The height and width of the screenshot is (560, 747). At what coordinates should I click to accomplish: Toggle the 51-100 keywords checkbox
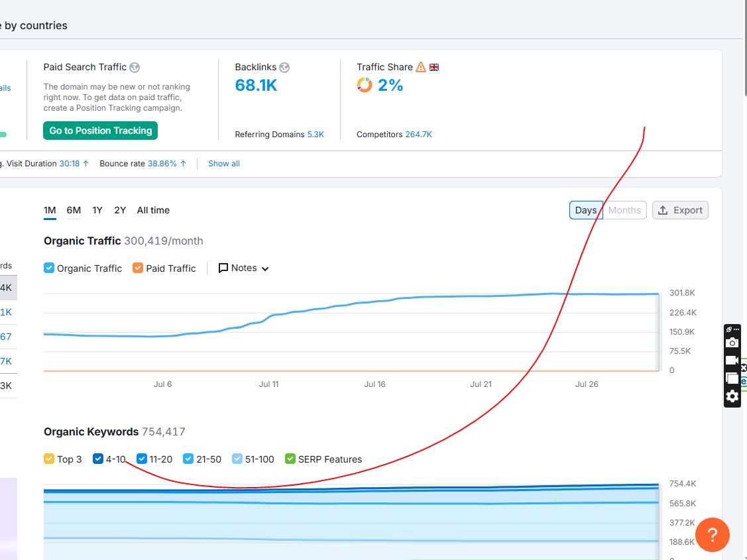click(x=237, y=459)
